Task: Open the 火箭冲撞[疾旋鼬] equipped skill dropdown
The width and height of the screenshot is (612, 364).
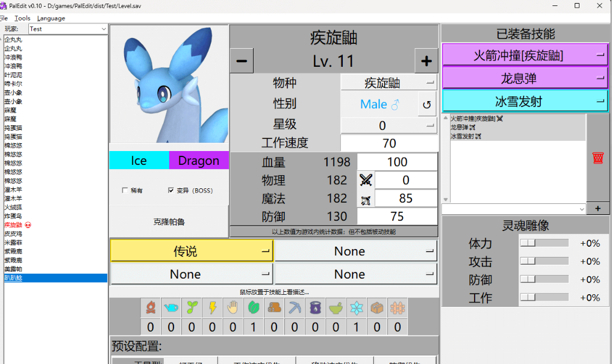Action: 525,55
